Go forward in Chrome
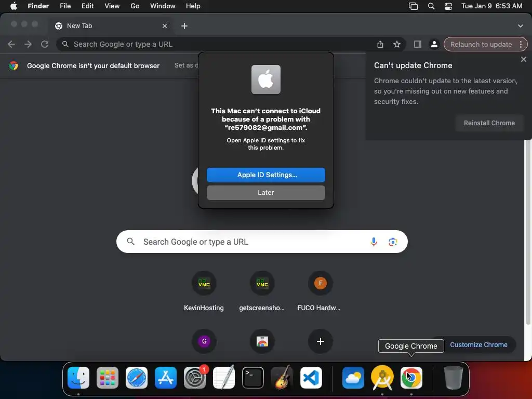This screenshot has width=532, height=399. tap(28, 44)
